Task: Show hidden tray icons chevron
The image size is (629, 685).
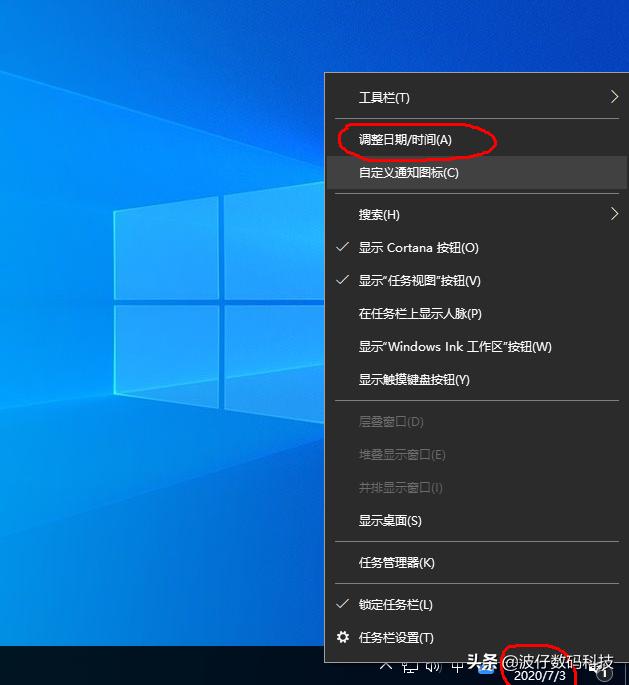Action: tap(386, 666)
